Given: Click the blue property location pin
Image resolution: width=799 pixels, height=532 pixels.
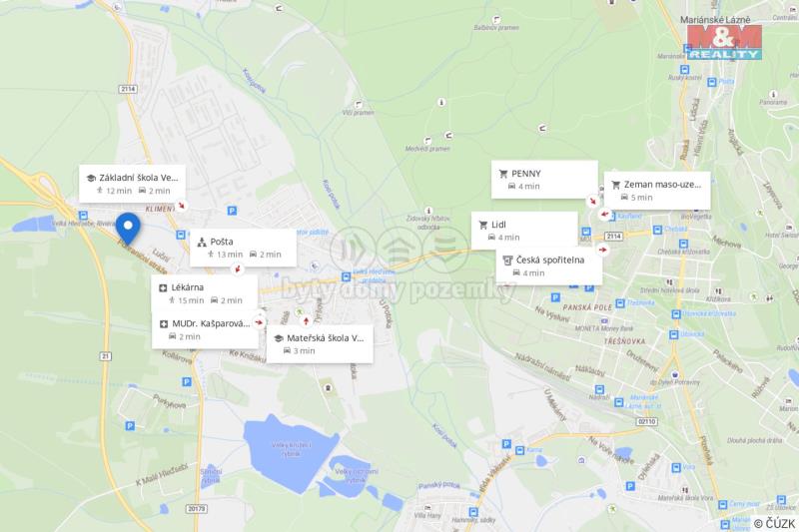Looking at the screenshot, I should (x=128, y=229).
